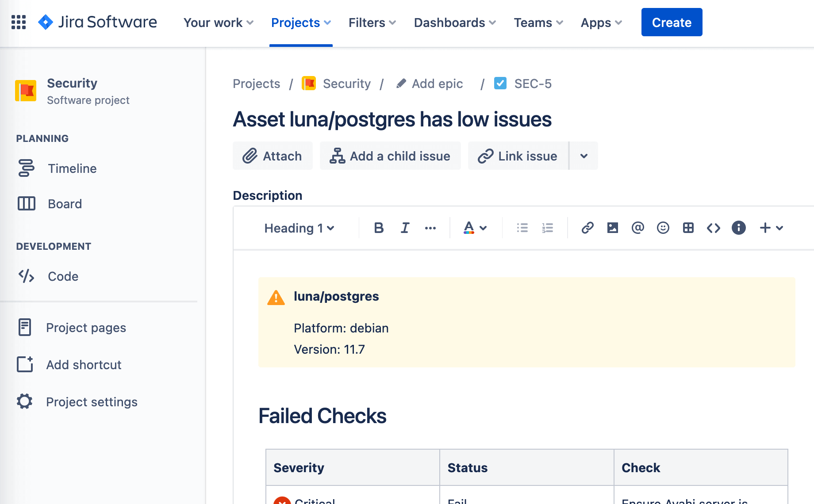Toggle italic formatting in the editor

[x=404, y=228]
